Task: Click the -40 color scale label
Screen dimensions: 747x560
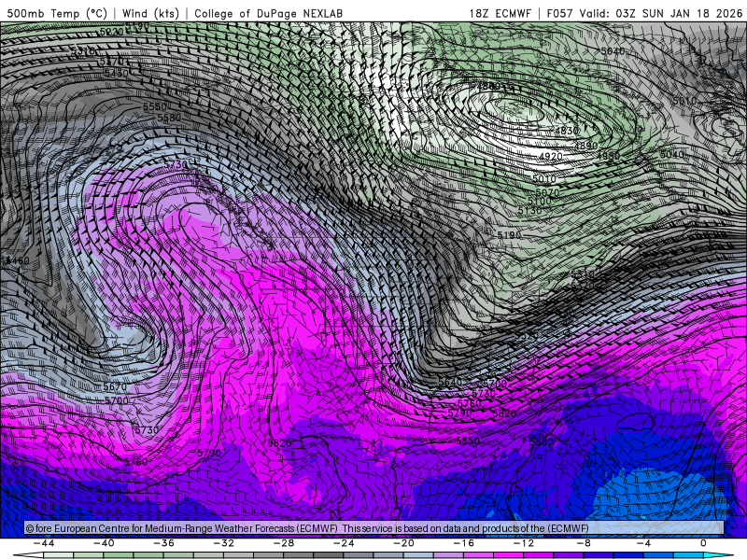Action: coord(104,543)
